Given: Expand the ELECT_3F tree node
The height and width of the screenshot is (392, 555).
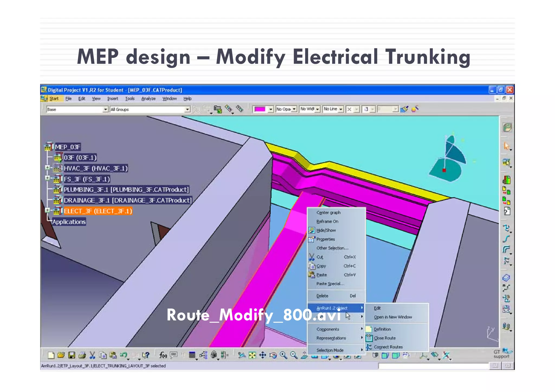Looking at the screenshot, I should click(x=47, y=210).
